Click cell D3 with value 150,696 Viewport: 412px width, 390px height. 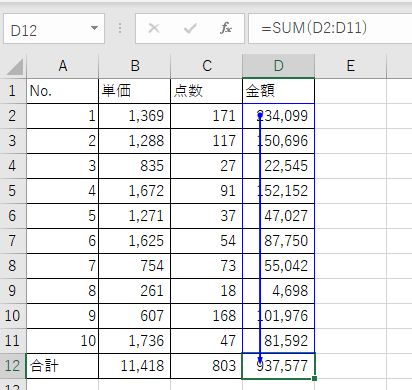click(279, 141)
